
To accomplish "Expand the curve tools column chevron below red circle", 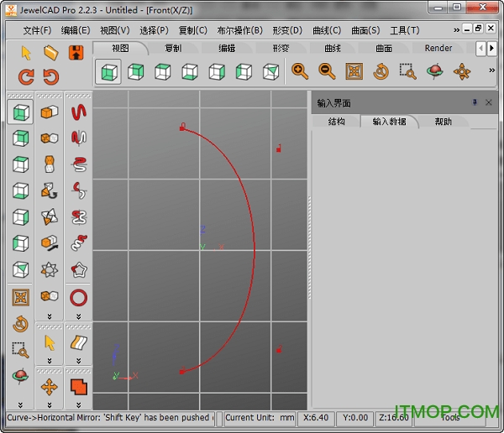I will 79,316.
